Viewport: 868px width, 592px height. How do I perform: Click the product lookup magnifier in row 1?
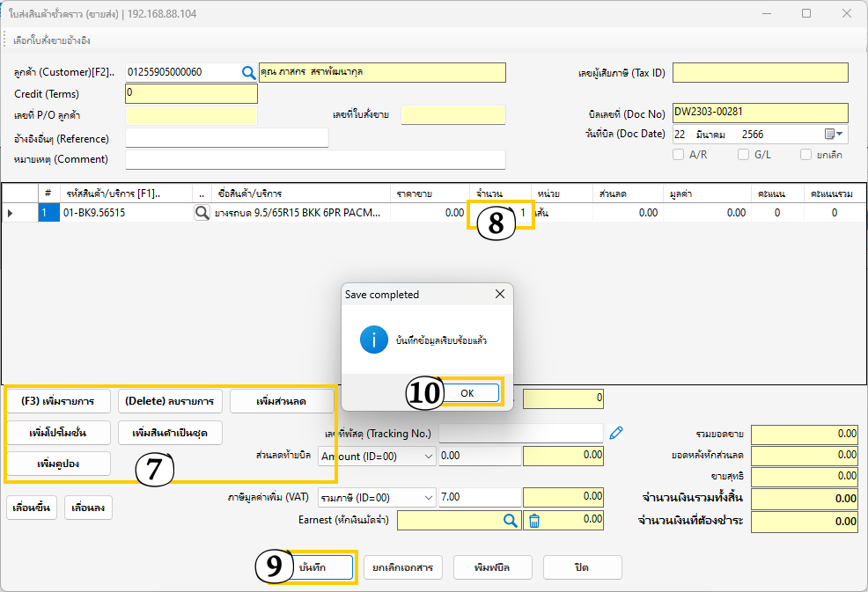point(202,213)
